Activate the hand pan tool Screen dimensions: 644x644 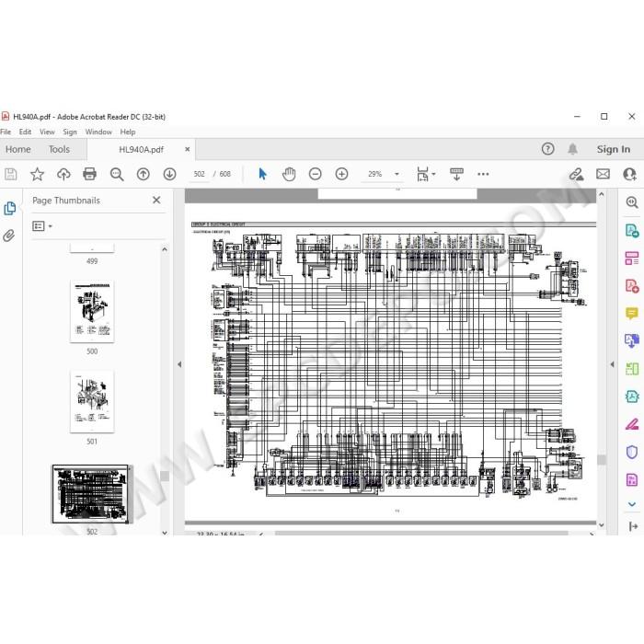tap(289, 174)
